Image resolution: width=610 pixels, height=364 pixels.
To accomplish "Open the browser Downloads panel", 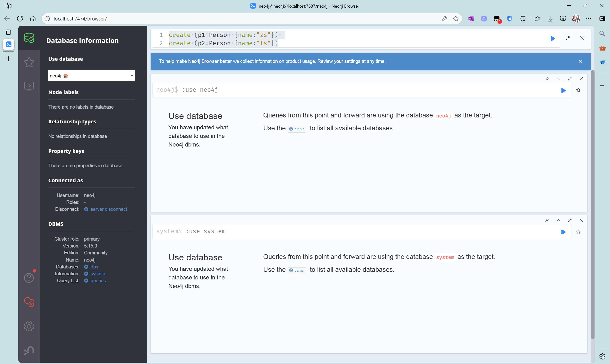I will pos(550,19).
